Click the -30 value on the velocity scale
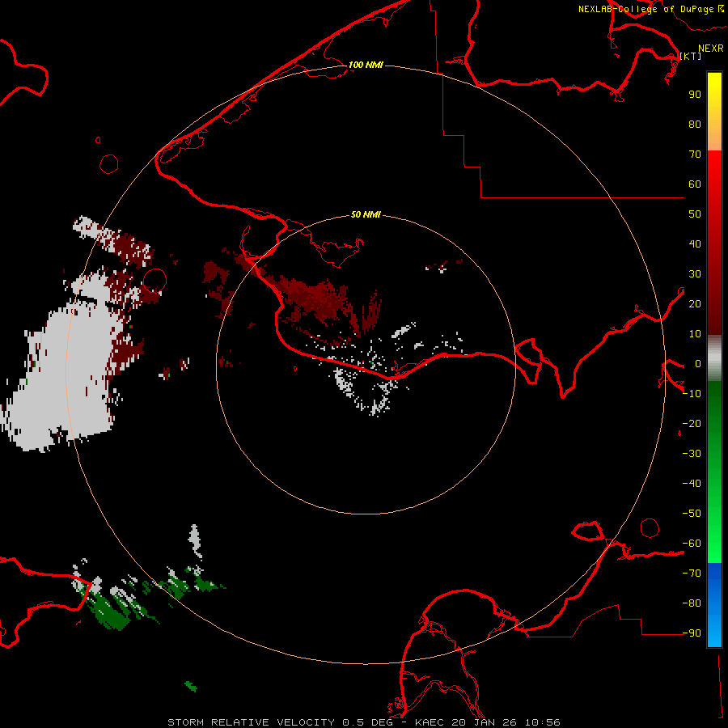728x728 pixels. (692, 454)
